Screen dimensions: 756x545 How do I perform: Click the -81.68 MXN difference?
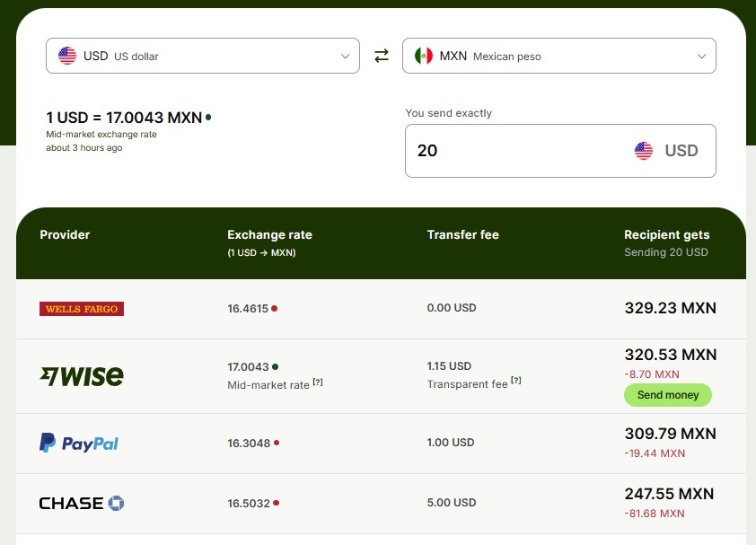pos(655,514)
